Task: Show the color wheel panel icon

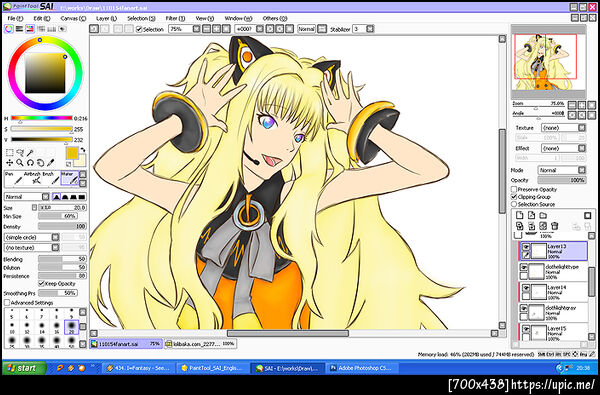Action: tap(8, 29)
